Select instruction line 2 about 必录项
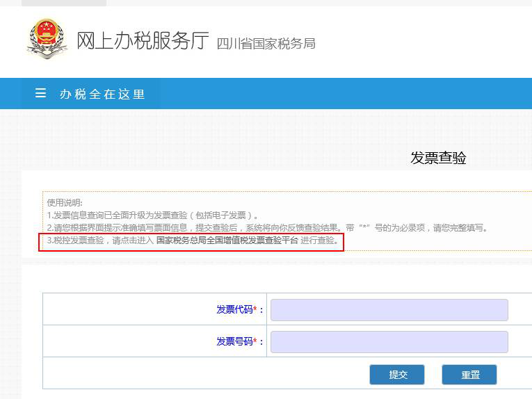The height and width of the screenshot is (399, 532). 267,228
